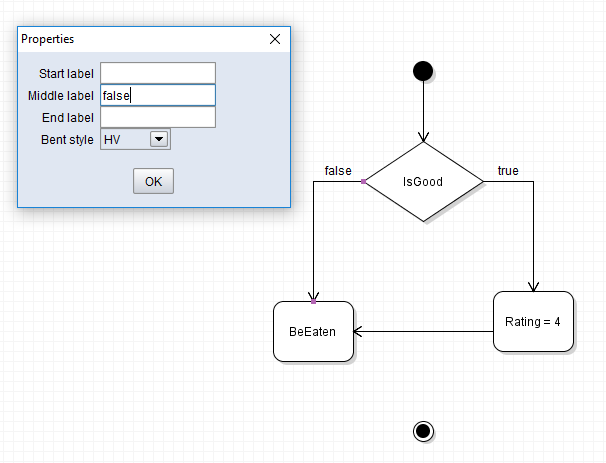The image size is (606, 463).
Task: Select the IsGood decision diamond
Action: point(423,181)
